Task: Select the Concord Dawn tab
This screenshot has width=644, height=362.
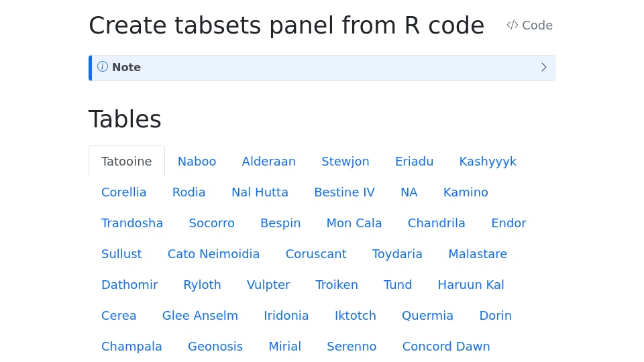Action: coord(446,346)
